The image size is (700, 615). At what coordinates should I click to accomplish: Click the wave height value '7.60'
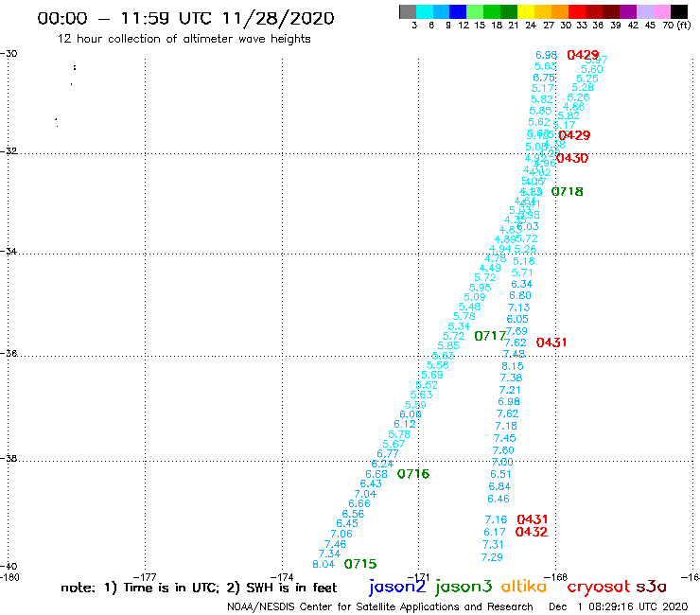[503, 450]
